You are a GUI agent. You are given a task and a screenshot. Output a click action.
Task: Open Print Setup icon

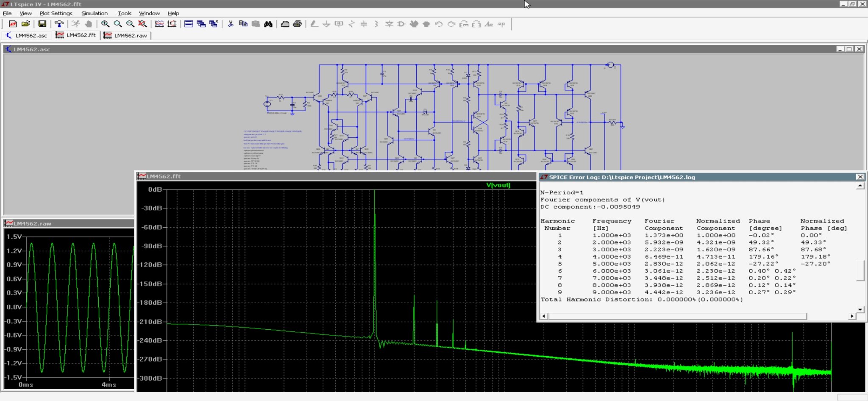(x=285, y=24)
